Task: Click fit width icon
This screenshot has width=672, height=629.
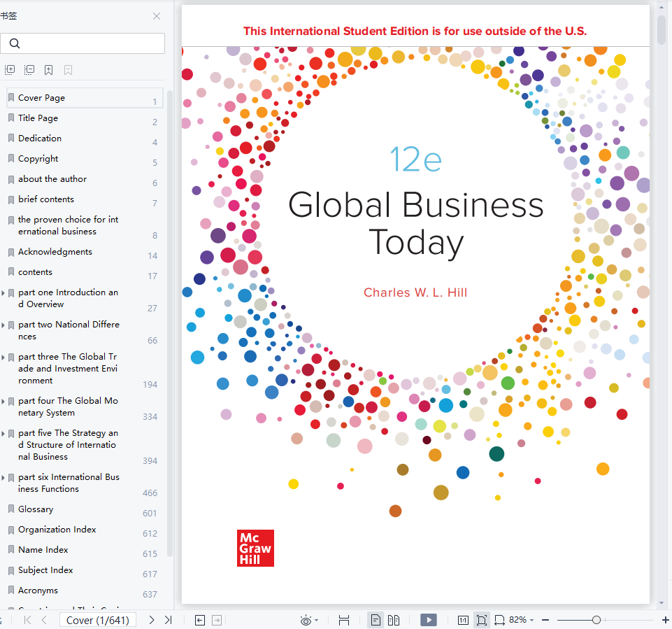Action: coord(499,621)
